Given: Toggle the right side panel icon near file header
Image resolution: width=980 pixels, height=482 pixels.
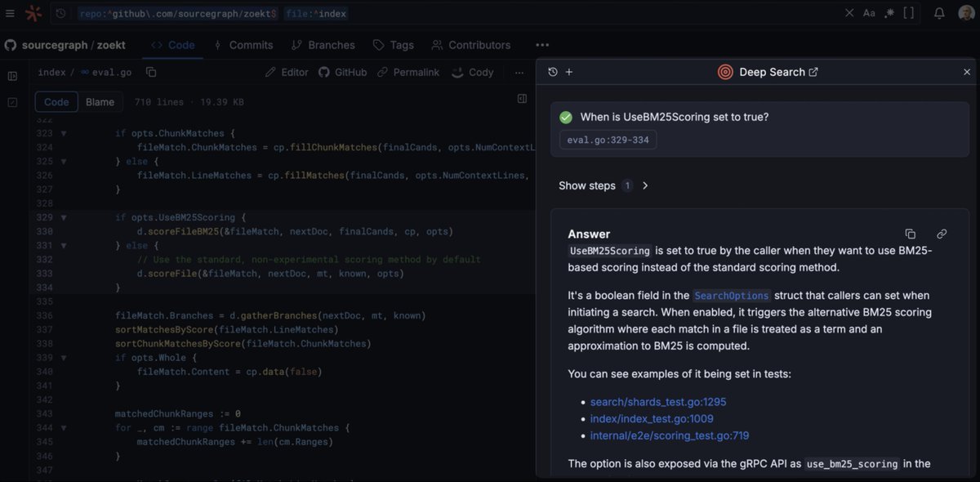Looking at the screenshot, I should (523, 99).
